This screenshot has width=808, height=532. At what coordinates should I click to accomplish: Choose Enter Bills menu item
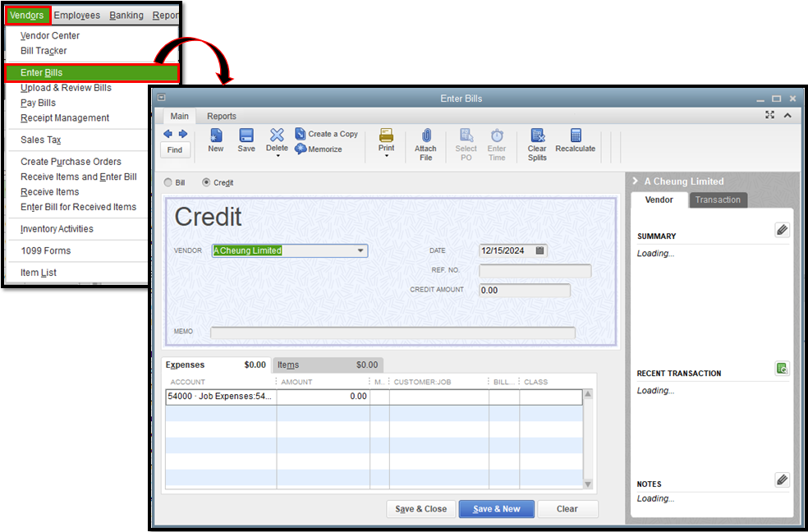(92, 72)
